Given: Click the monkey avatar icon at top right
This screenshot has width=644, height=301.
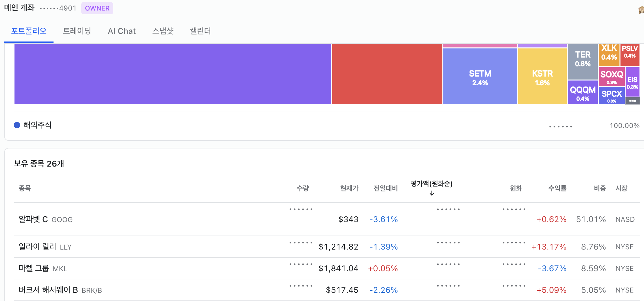Looking at the screenshot, I should click(x=641, y=10).
